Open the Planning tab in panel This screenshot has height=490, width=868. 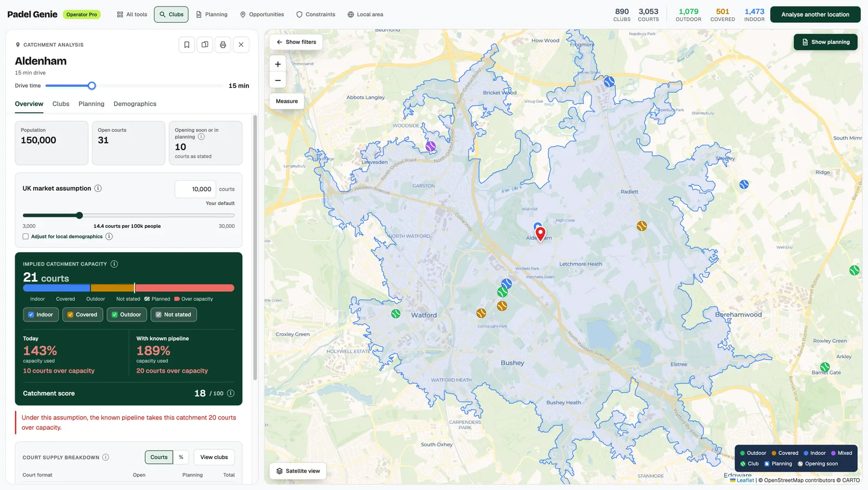click(x=91, y=104)
